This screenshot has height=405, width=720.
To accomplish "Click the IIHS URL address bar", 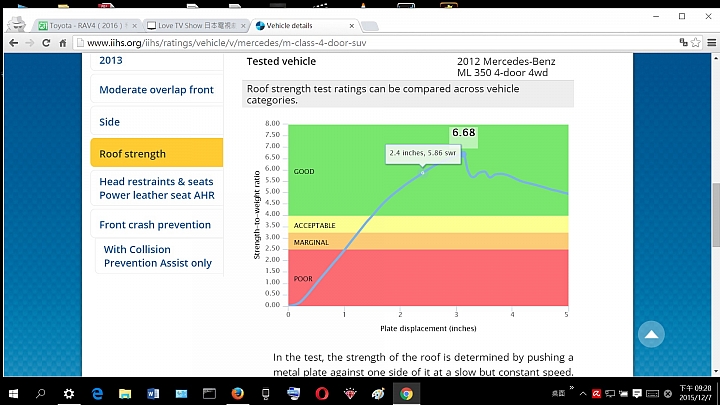I will click(377, 43).
